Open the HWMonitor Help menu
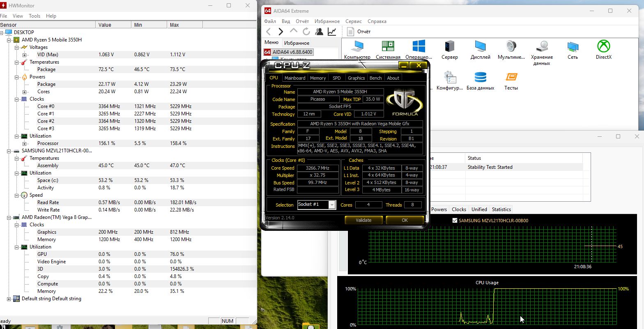 [51, 16]
